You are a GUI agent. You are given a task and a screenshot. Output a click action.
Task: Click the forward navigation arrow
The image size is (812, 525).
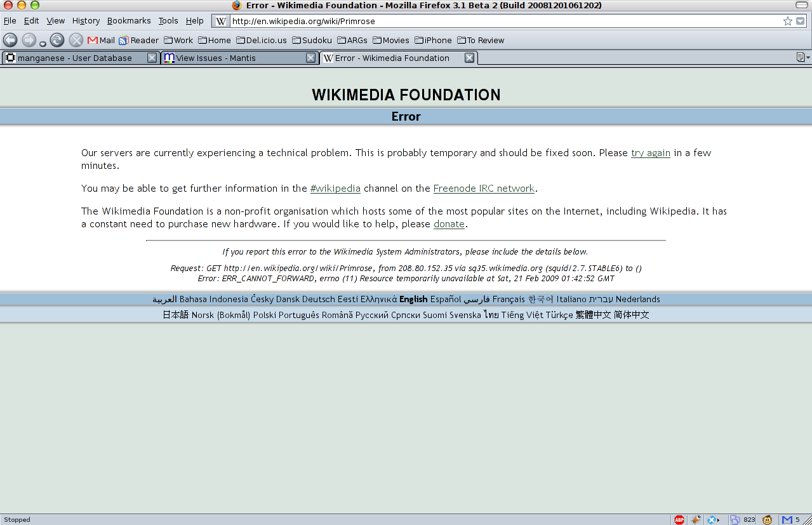point(29,40)
